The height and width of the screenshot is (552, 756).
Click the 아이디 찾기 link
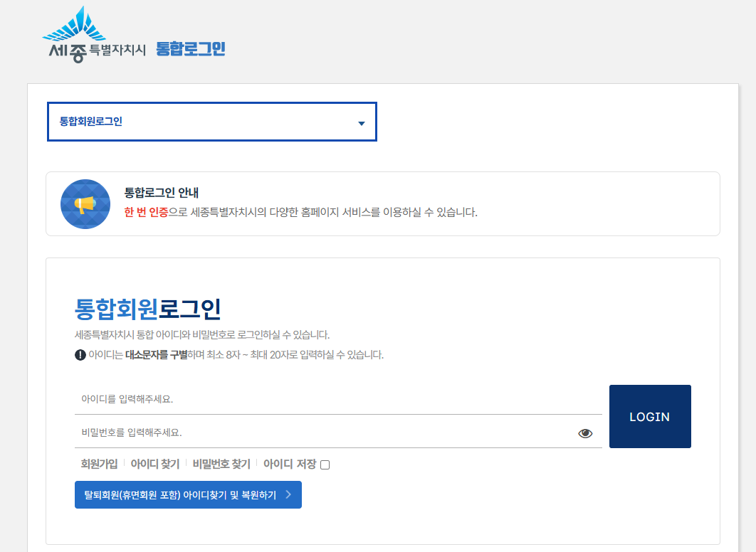pyautogui.click(x=154, y=464)
